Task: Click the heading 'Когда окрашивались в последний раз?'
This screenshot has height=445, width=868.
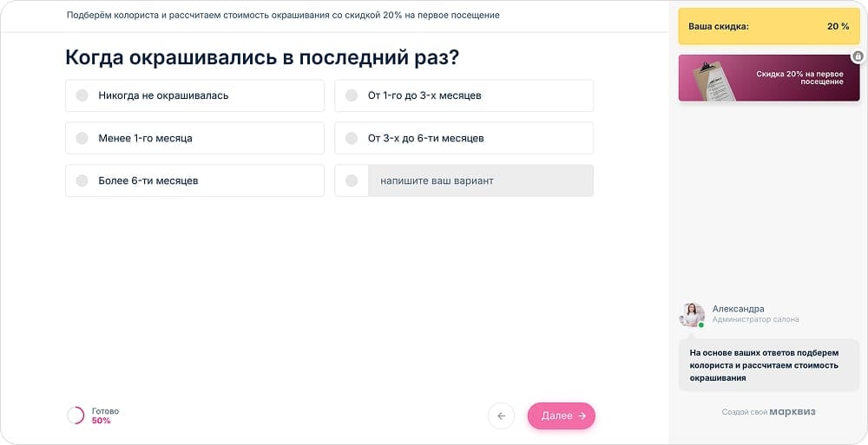Action: pos(262,57)
